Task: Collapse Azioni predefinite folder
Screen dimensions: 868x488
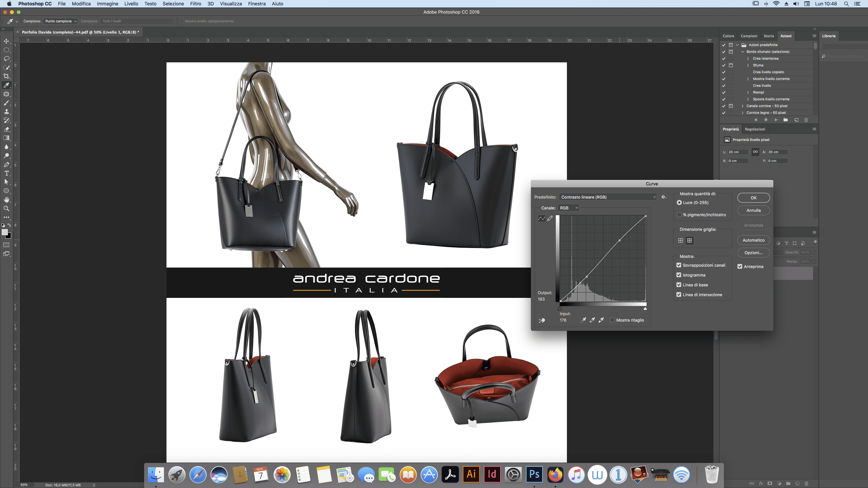Action: (737, 45)
